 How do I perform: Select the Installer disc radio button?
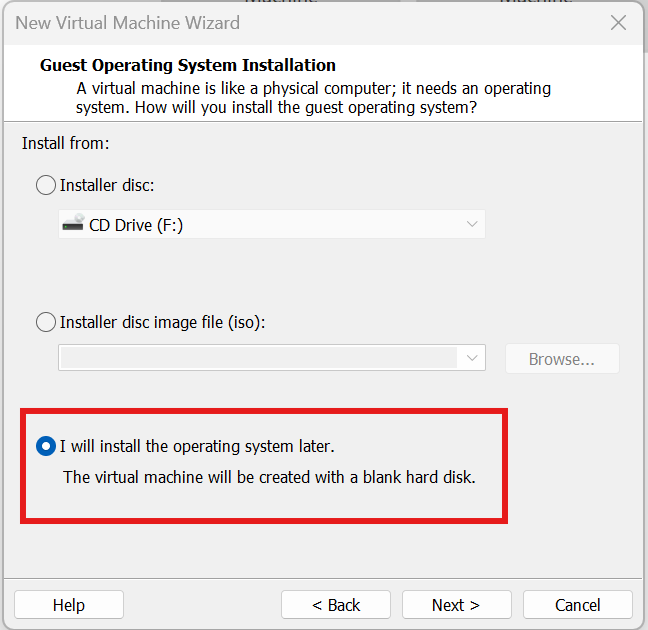point(46,185)
